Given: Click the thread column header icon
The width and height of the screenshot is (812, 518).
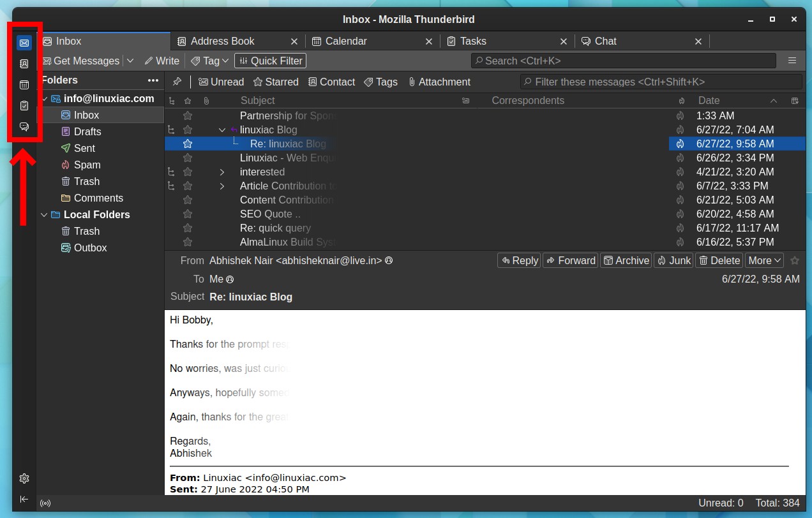Looking at the screenshot, I should [x=171, y=101].
